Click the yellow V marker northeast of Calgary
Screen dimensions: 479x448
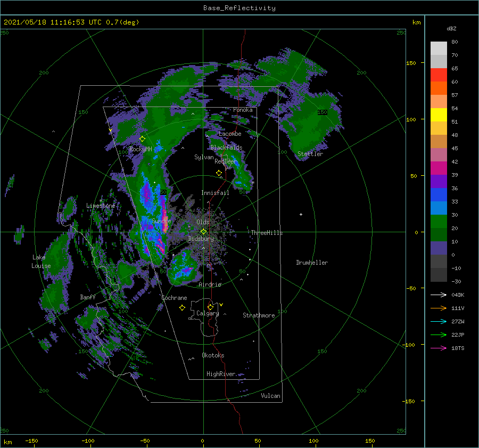click(221, 305)
